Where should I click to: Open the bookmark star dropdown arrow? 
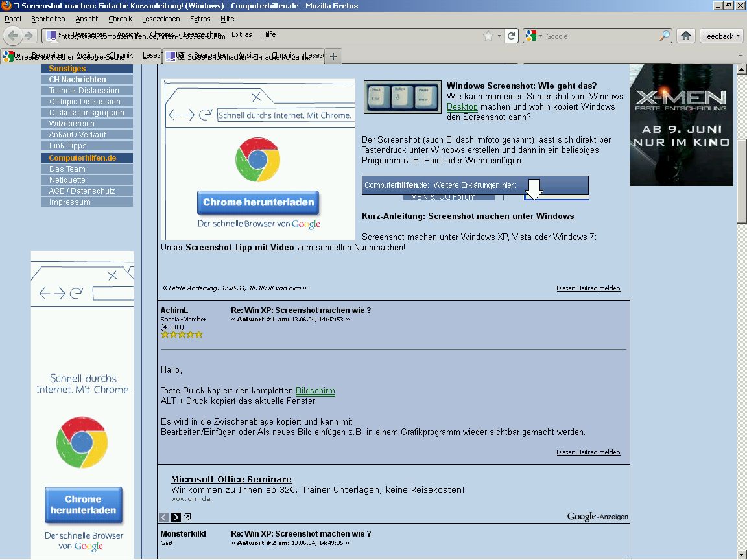click(x=499, y=36)
